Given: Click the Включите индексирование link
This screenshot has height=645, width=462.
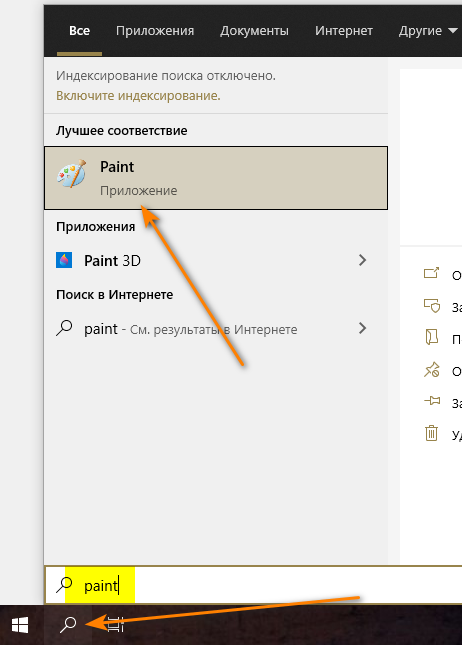Looking at the screenshot, I should [x=138, y=95].
